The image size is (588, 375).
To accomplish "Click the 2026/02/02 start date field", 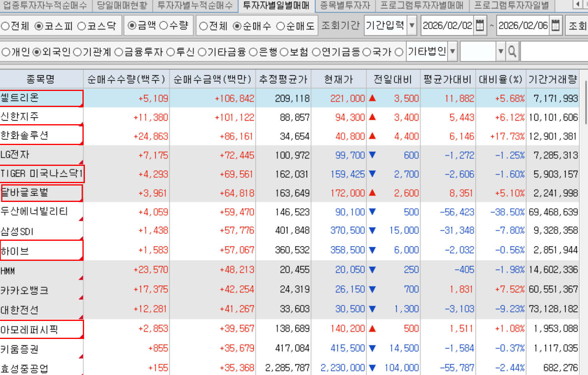I will click(x=447, y=26).
